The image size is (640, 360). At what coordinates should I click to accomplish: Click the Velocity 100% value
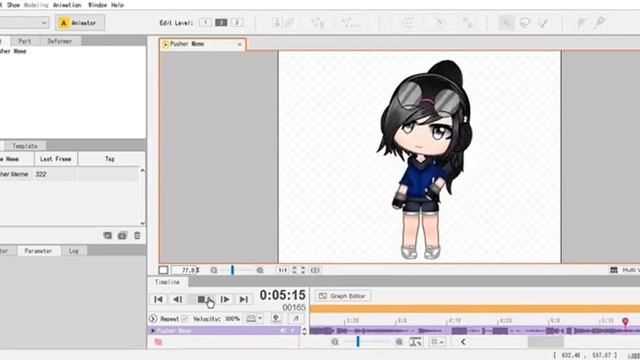233,319
